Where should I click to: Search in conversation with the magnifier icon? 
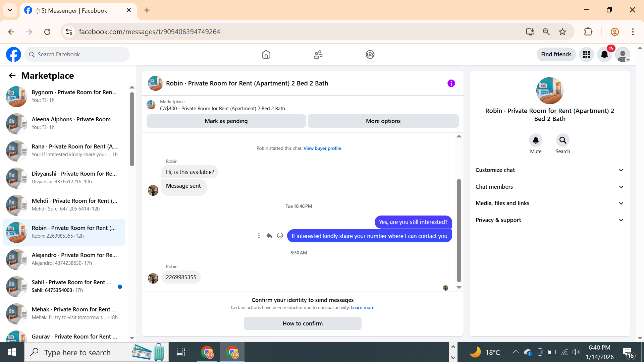tap(562, 140)
